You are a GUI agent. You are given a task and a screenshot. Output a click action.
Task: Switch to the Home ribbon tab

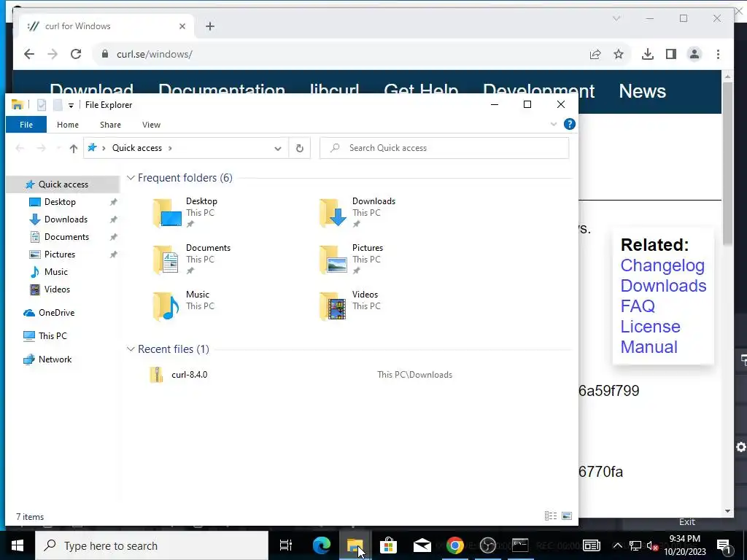tap(68, 125)
